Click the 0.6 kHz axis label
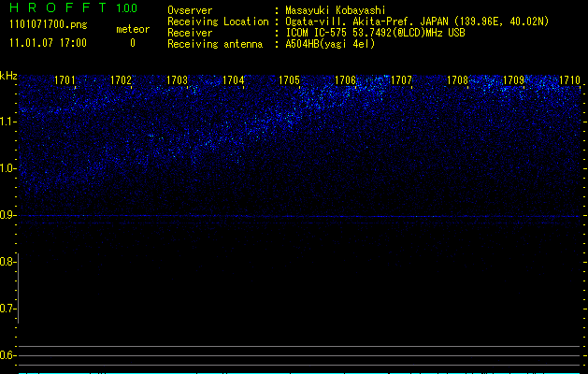588x374 pixels. coord(7,355)
